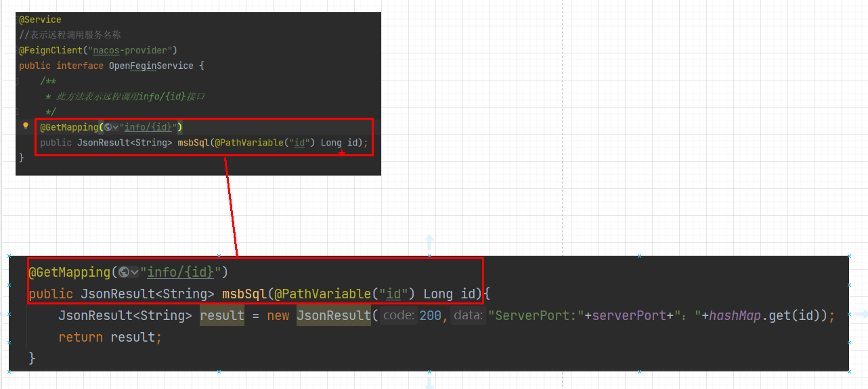Screen dimensions: 868x389
Task: Click msbSql in the lower method with a body
Action: tap(244, 294)
